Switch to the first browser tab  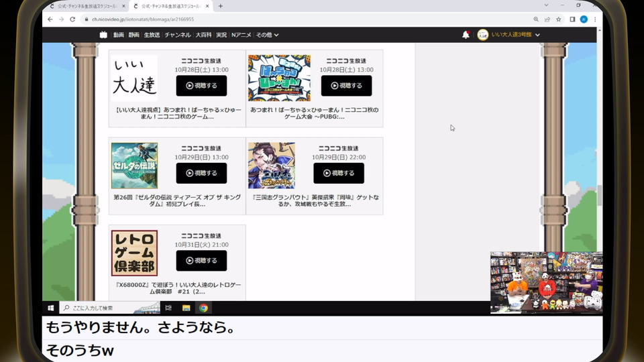tap(87, 6)
